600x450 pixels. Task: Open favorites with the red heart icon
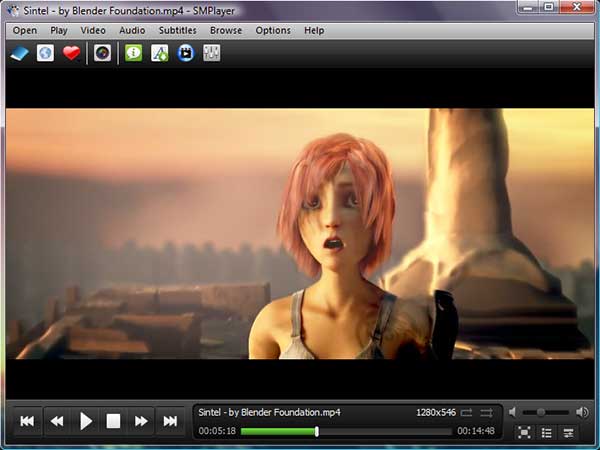tap(71, 53)
